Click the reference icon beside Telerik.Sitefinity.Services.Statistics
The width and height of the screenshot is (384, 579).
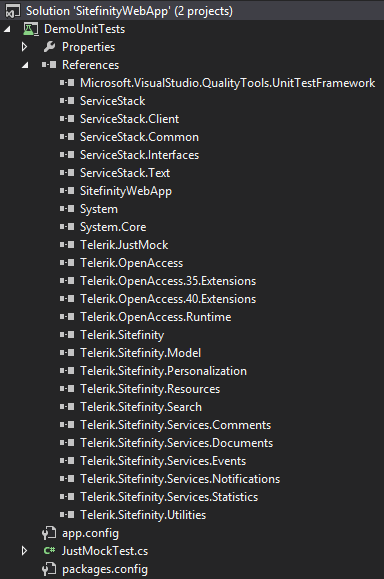[67, 497]
